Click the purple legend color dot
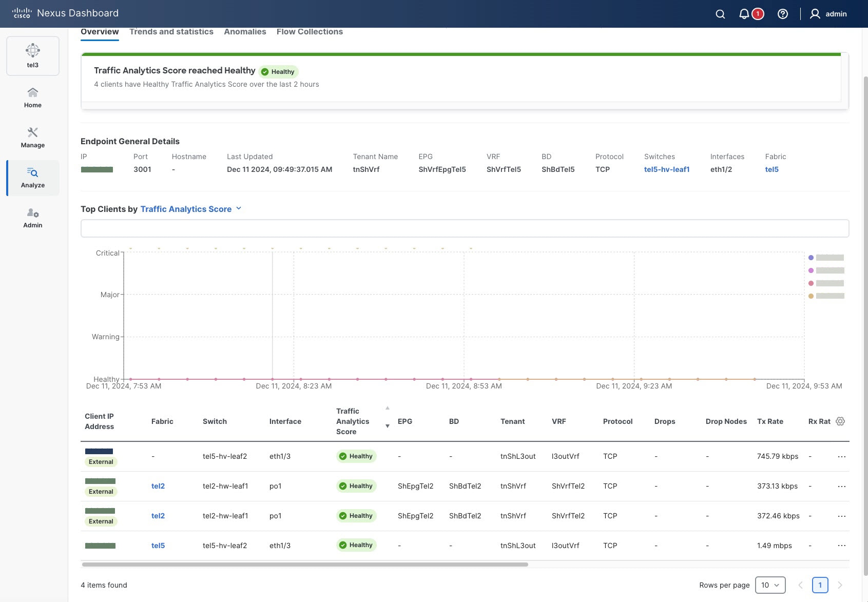The width and height of the screenshot is (868, 602). [811, 258]
